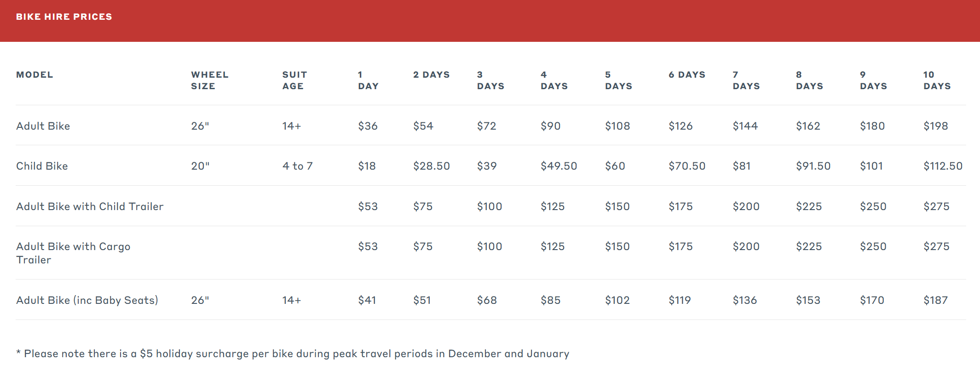This screenshot has height=365, width=980.
Task: Select the Model column header
Action: click(35, 74)
